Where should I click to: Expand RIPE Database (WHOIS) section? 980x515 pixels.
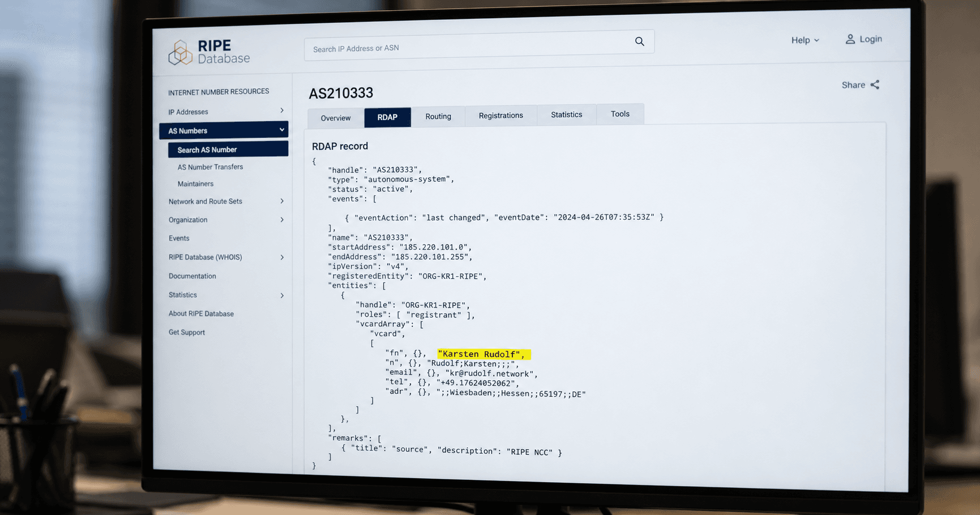click(x=282, y=257)
